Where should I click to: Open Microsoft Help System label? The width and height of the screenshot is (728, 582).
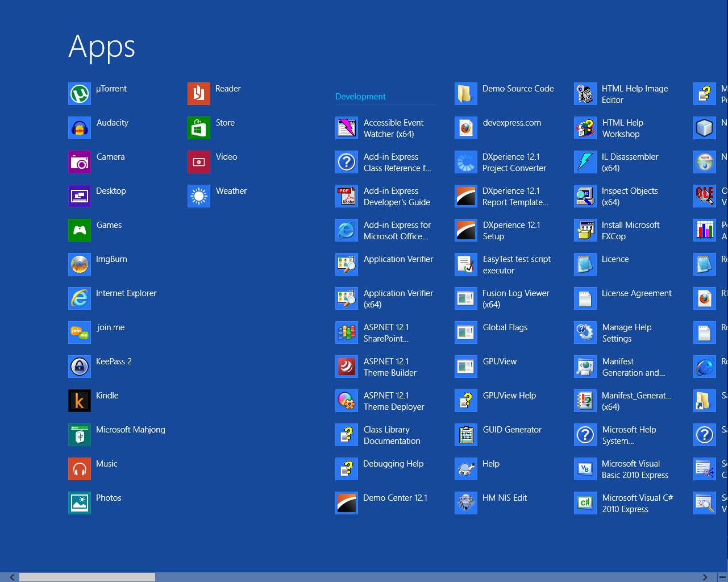tap(629, 435)
